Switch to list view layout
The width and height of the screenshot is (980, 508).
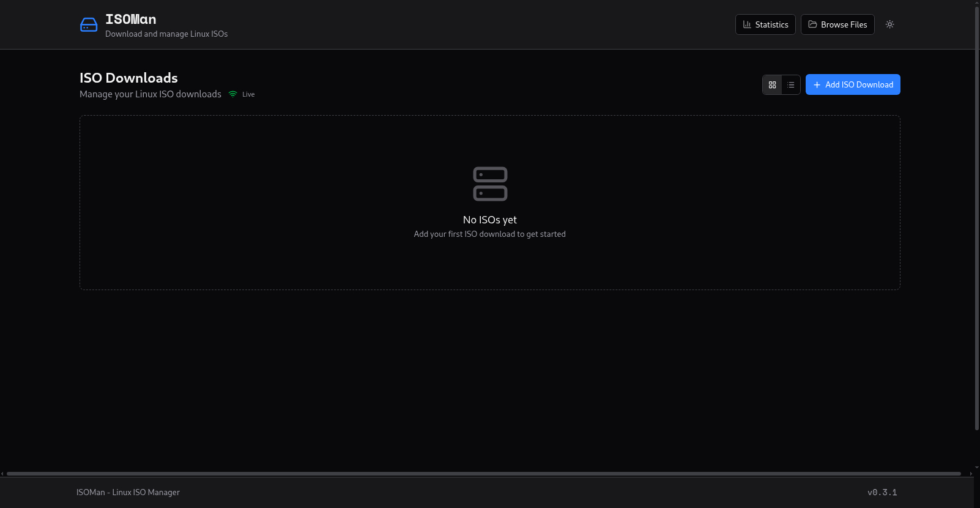[x=790, y=85]
